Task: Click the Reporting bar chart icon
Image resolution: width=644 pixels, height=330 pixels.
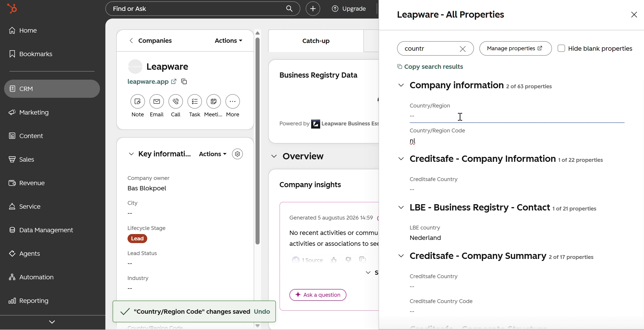Action: pyautogui.click(x=12, y=301)
